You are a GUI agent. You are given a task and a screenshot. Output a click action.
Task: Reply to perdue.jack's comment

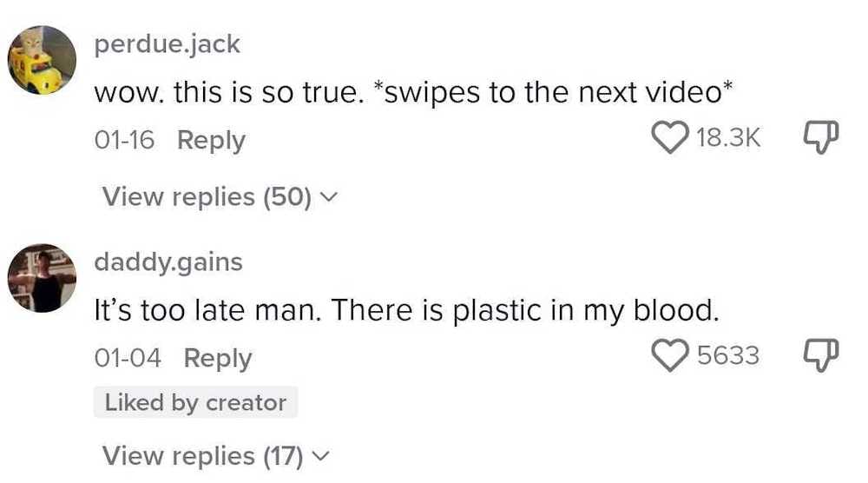pyautogui.click(x=211, y=140)
